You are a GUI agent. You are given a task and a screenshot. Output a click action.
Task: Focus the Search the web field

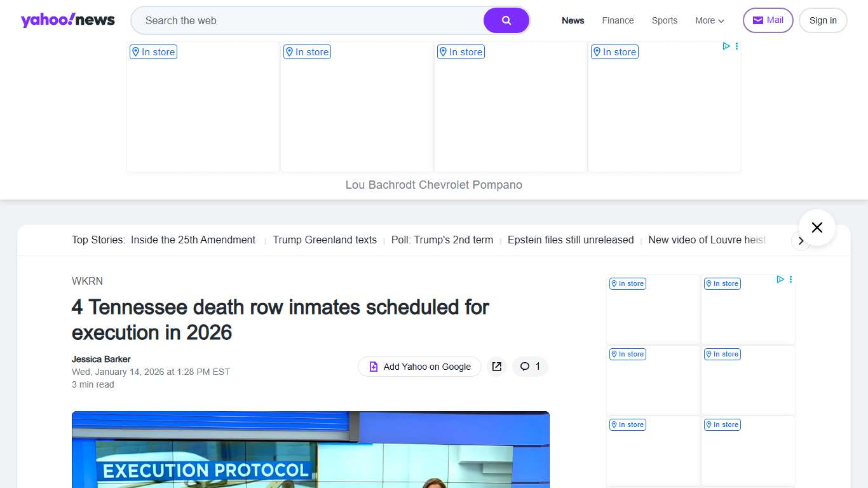click(x=308, y=20)
